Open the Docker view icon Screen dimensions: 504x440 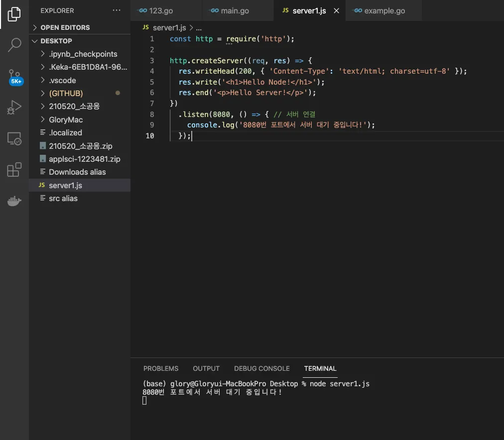[14, 201]
